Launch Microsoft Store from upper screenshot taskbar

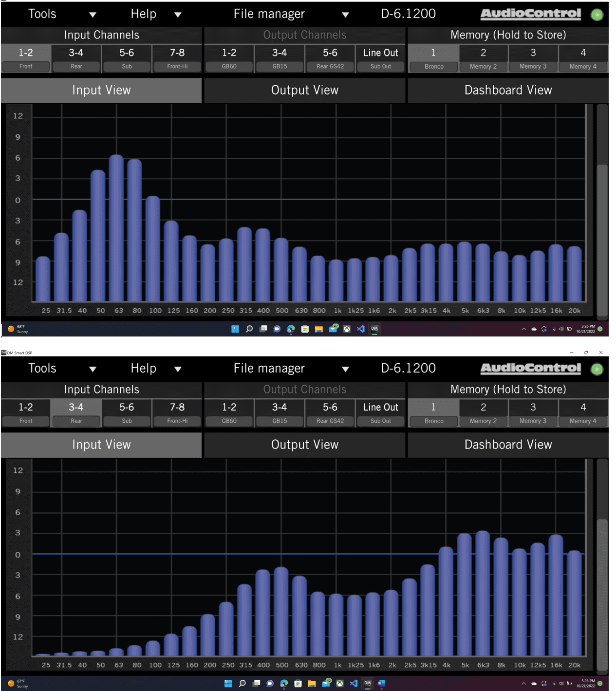(305, 329)
